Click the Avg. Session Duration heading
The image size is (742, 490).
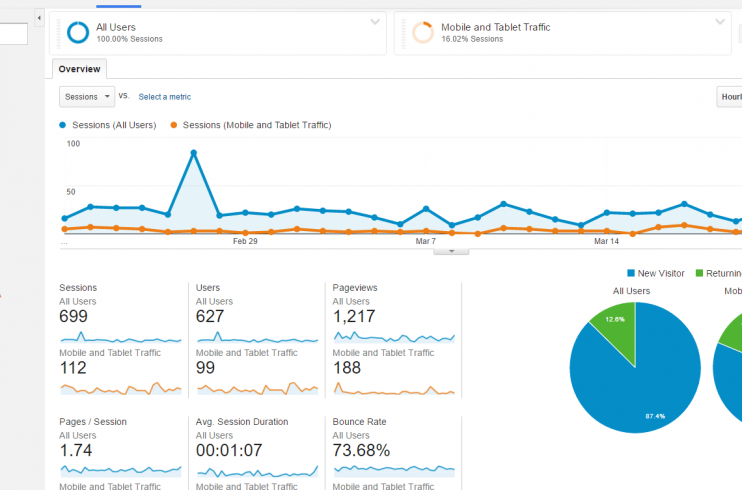[x=242, y=422]
